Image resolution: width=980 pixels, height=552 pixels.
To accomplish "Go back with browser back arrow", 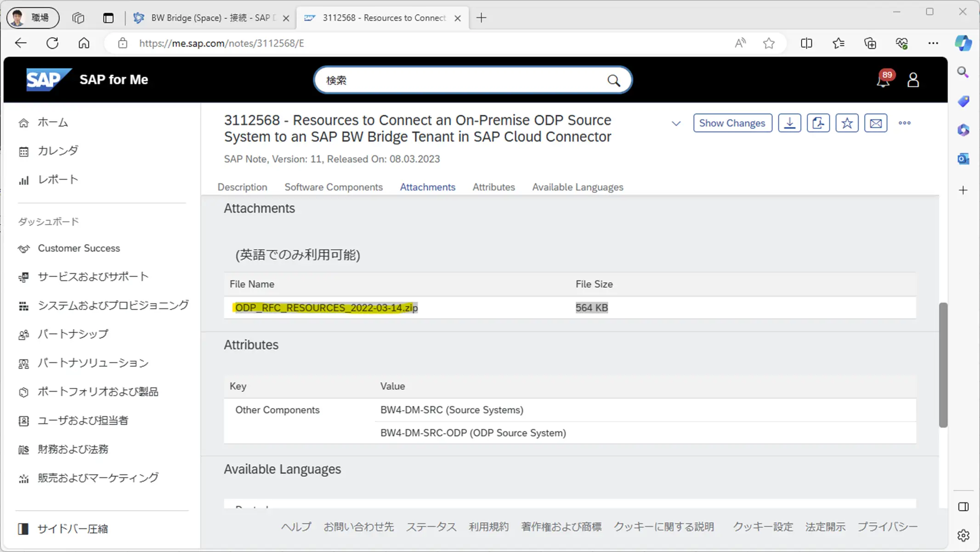I will [21, 43].
